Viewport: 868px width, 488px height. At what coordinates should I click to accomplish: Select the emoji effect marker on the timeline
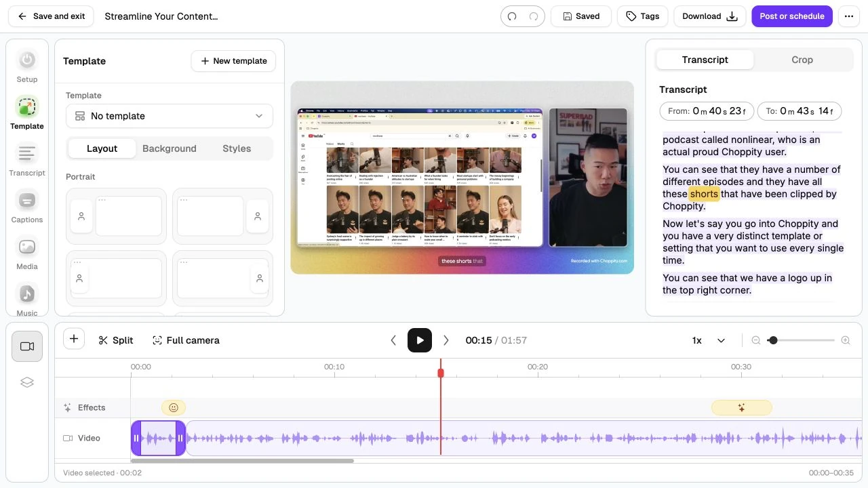point(174,407)
